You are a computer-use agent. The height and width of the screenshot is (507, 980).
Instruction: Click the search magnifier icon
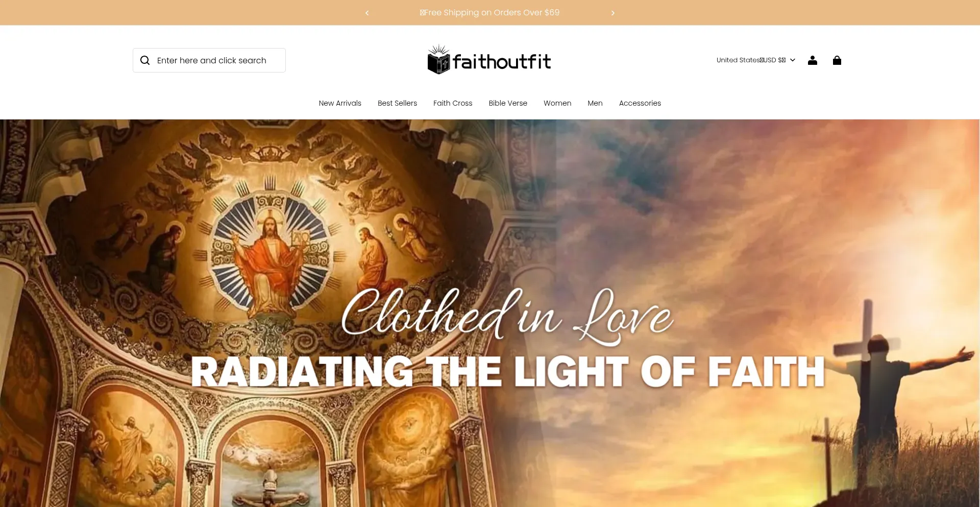(x=145, y=60)
